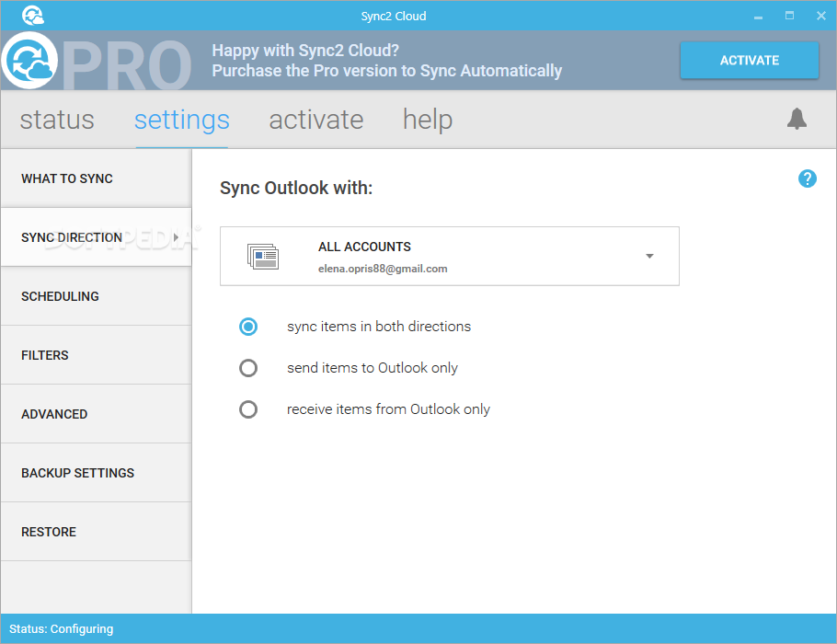
Task: Click the ALL ACCOUNTS label
Action: point(364,247)
